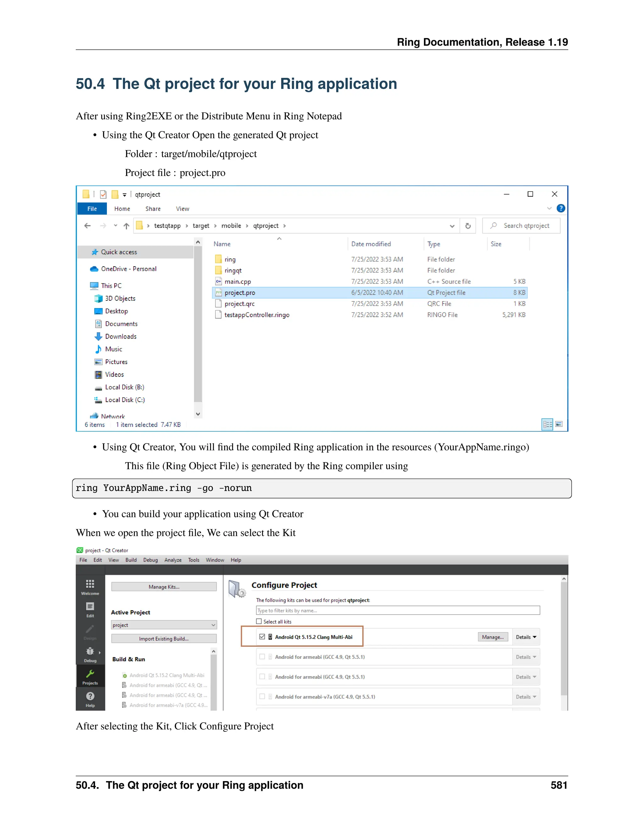Open Customize Quick Access Toolbar dropdown

point(125,195)
